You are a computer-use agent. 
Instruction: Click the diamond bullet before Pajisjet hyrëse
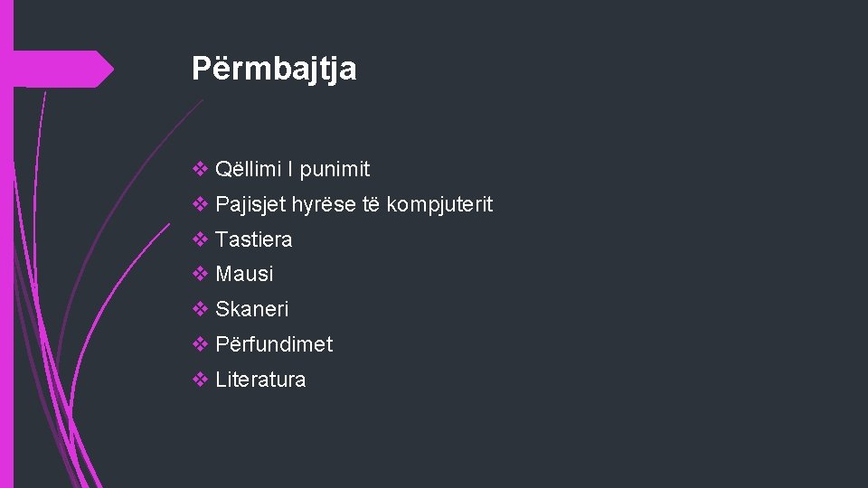[201, 204]
